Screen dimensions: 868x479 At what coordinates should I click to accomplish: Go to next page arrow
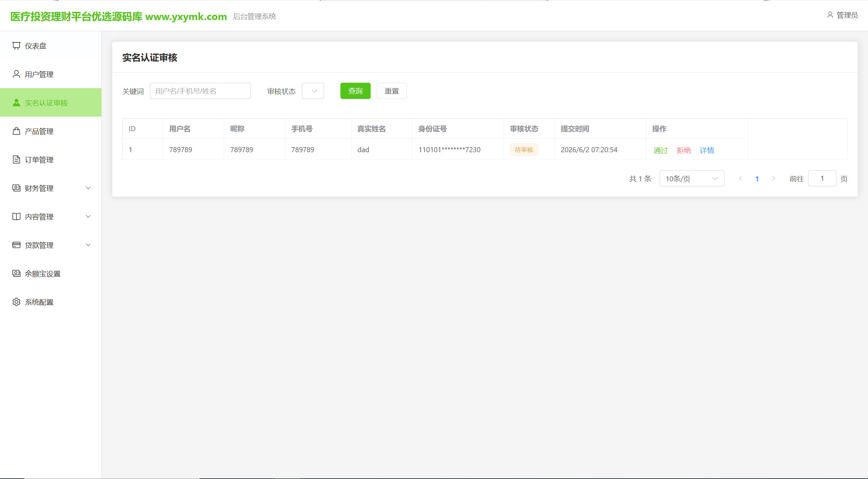(x=773, y=178)
